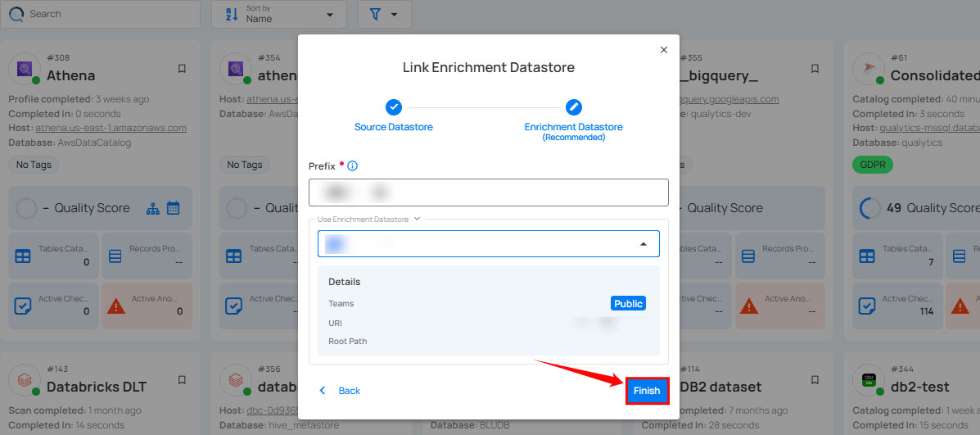The width and height of the screenshot is (980, 435).
Task: Select the Source Datastore step
Action: pos(394,107)
